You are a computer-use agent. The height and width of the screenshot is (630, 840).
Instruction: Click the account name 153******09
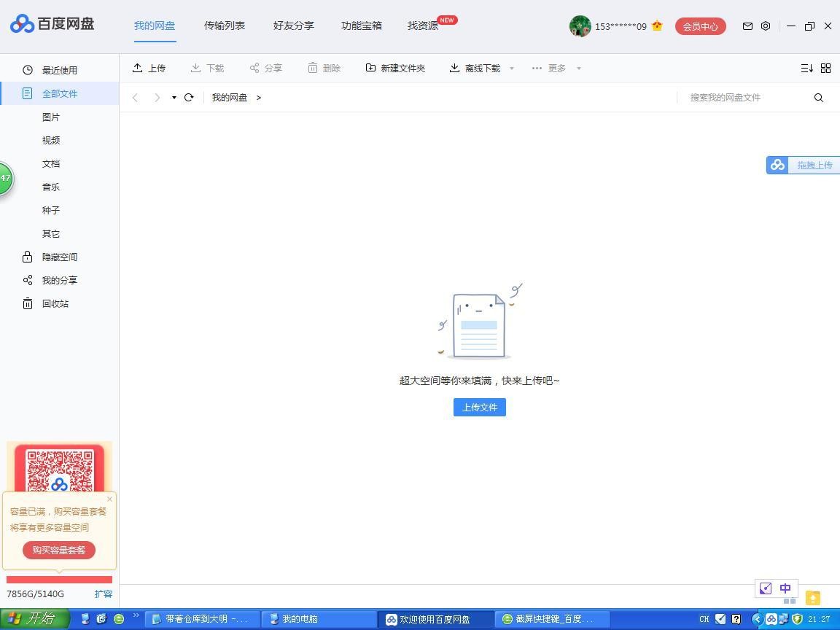(x=621, y=26)
